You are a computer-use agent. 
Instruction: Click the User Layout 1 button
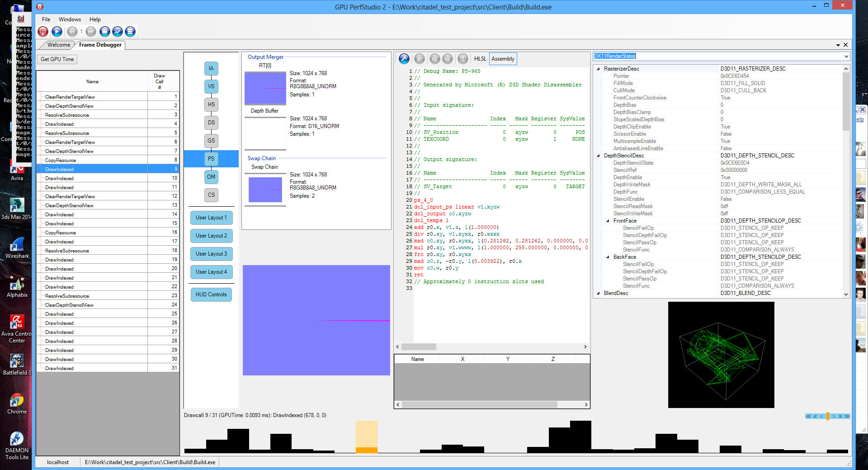tap(211, 218)
